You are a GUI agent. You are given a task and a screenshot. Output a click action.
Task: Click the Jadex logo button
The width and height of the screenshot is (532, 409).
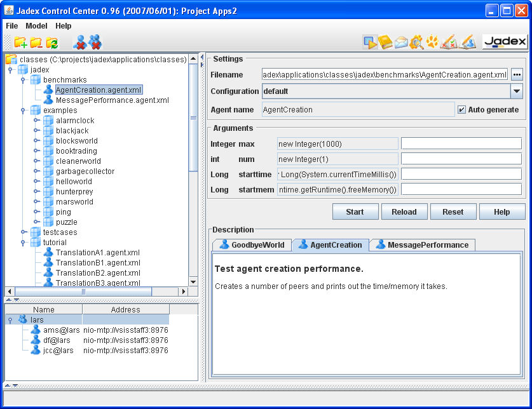505,42
